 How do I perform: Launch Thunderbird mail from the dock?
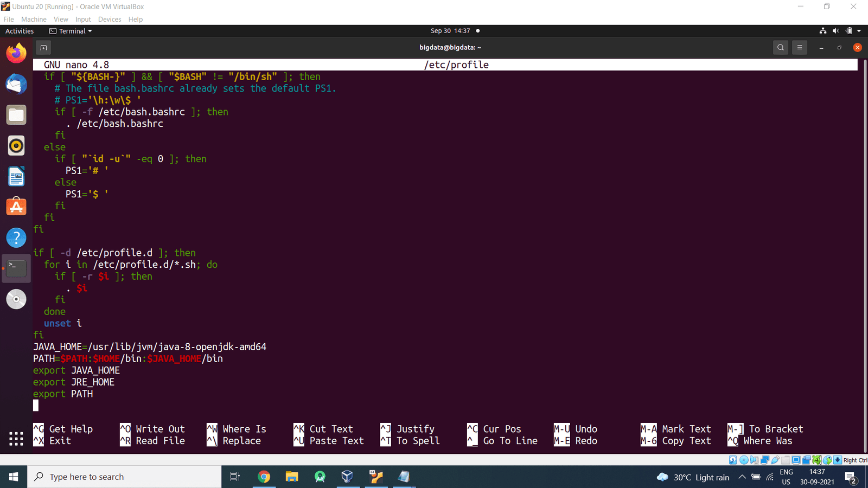click(16, 84)
